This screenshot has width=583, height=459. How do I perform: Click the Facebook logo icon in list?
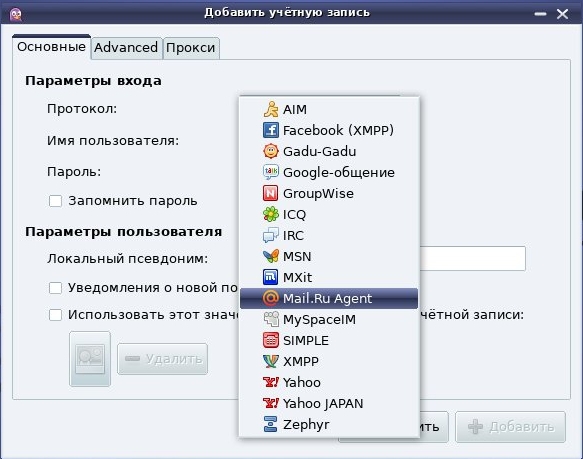[271, 130]
